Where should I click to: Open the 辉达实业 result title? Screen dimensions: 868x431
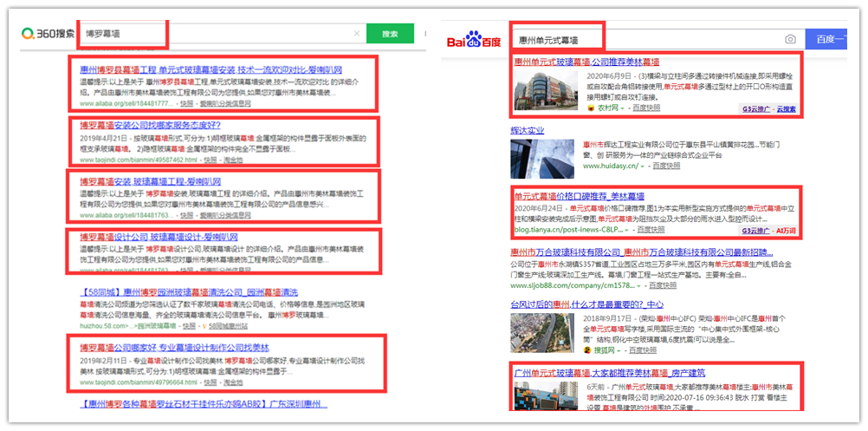[x=527, y=131]
